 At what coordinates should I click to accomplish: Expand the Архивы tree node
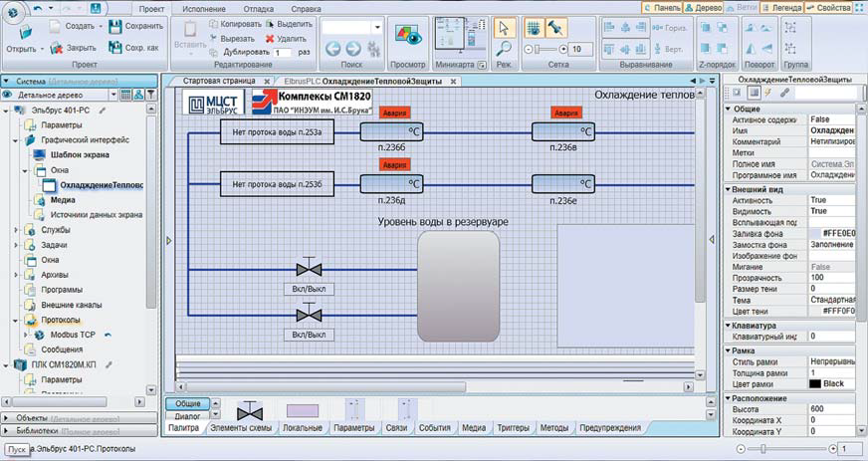click(x=16, y=275)
